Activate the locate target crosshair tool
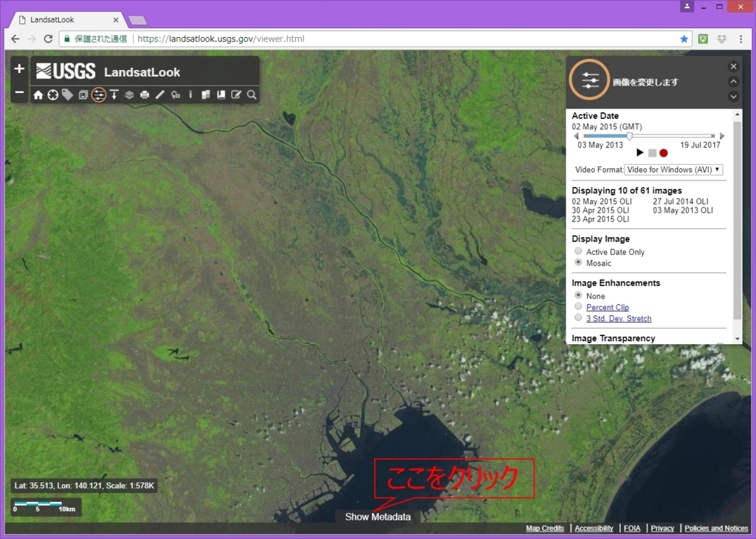The image size is (756, 539). 53,95
